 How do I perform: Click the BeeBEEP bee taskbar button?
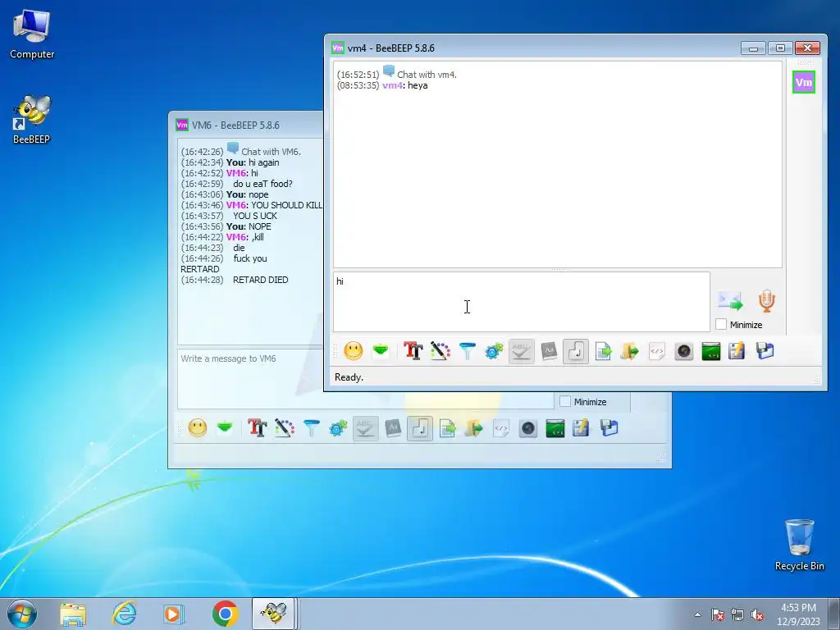point(274,614)
